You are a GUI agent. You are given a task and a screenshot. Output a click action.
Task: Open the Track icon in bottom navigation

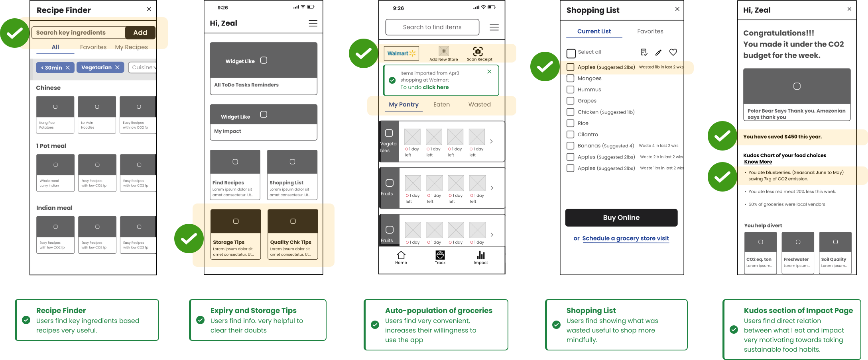440,255
